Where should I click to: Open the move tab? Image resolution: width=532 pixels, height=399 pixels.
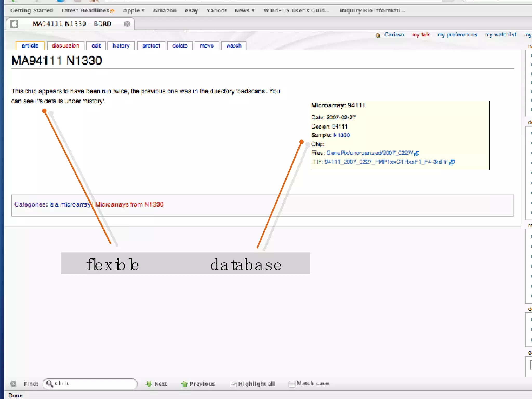pyautogui.click(x=207, y=46)
